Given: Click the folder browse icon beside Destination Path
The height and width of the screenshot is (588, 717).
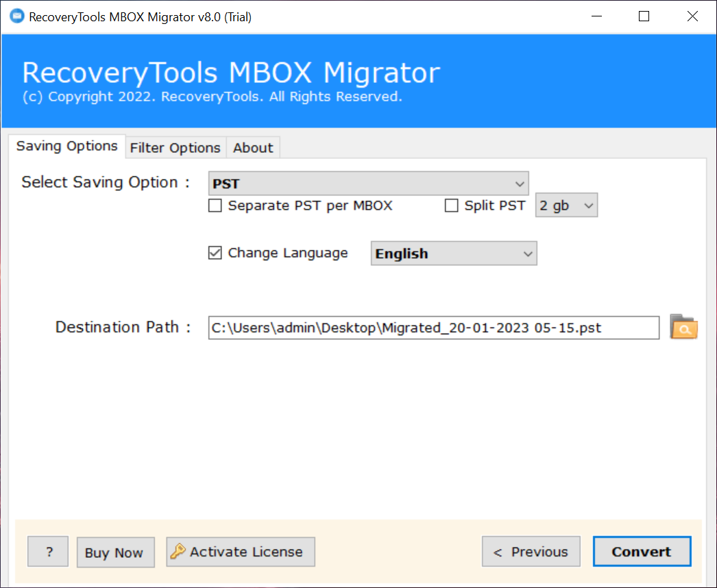Looking at the screenshot, I should pyautogui.click(x=683, y=327).
